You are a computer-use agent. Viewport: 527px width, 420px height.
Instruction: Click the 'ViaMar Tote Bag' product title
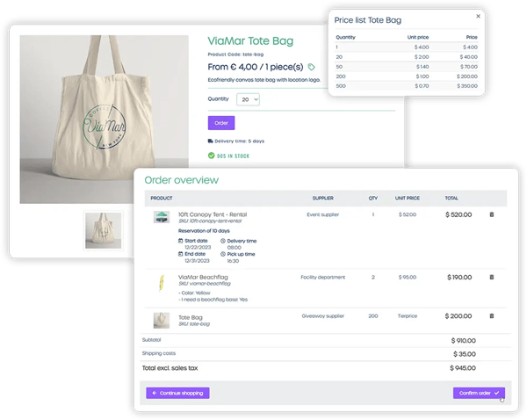[250, 41]
